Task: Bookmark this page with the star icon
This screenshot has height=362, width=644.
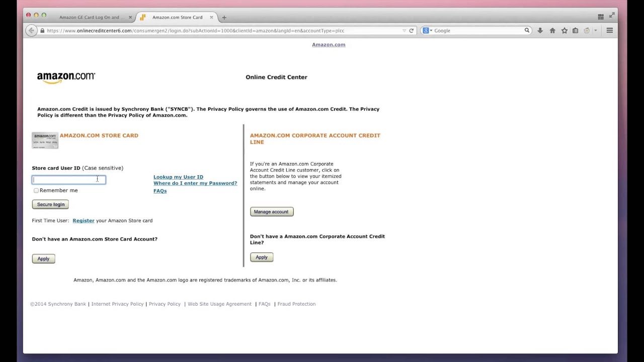Action: coord(565,31)
